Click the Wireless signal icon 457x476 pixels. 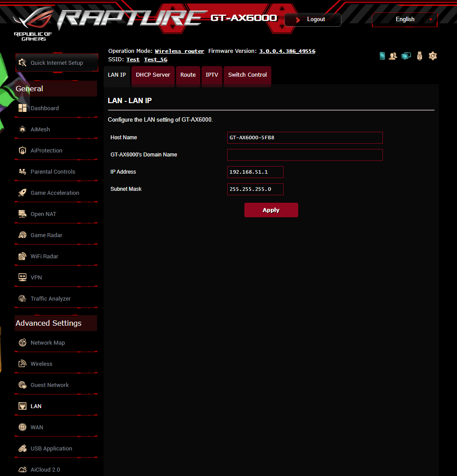[x=22, y=364]
